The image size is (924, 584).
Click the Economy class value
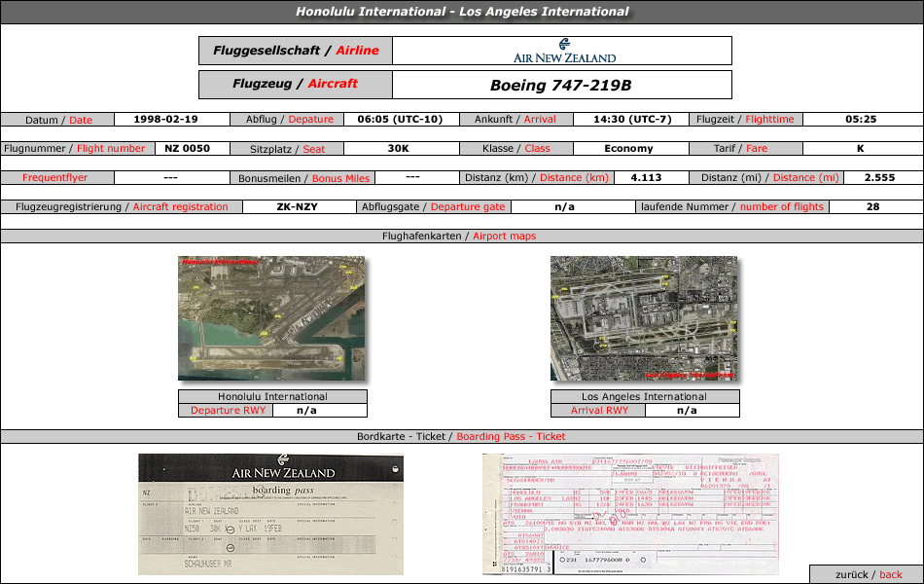(628, 149)
